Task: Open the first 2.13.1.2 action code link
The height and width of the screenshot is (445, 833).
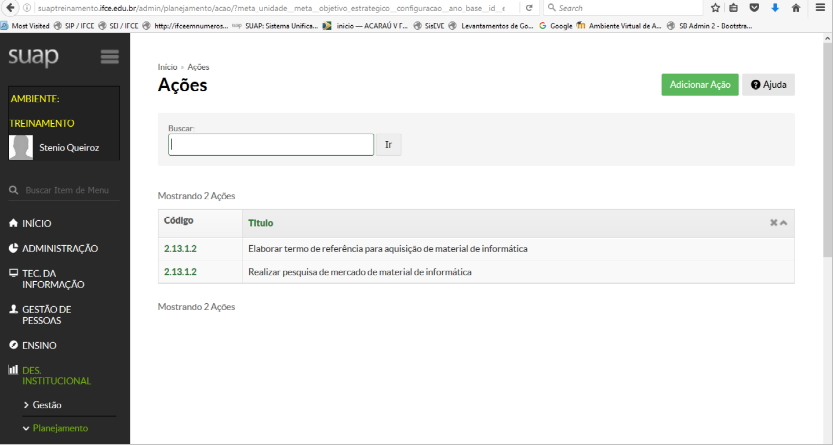Action: point(180,248)
